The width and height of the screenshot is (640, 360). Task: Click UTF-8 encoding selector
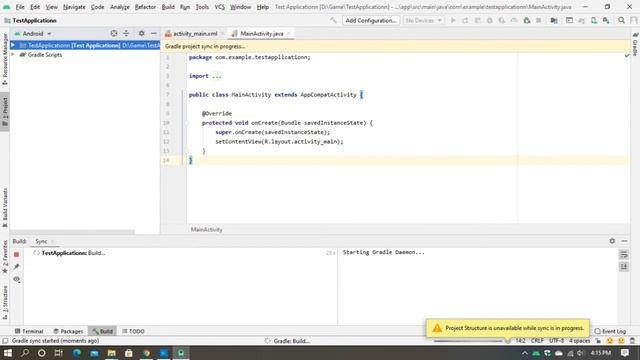coord(556,341)
